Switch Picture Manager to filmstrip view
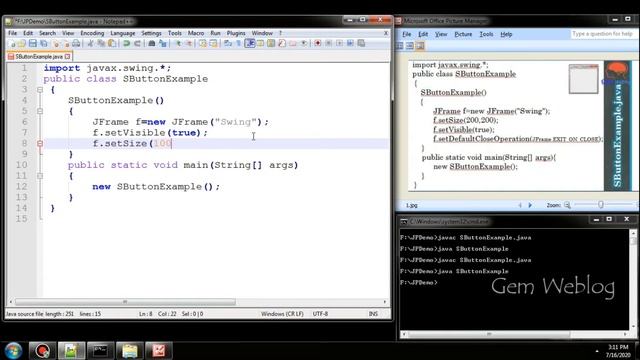This screenshot has width=640, height=360. click(x=410, y=46)
